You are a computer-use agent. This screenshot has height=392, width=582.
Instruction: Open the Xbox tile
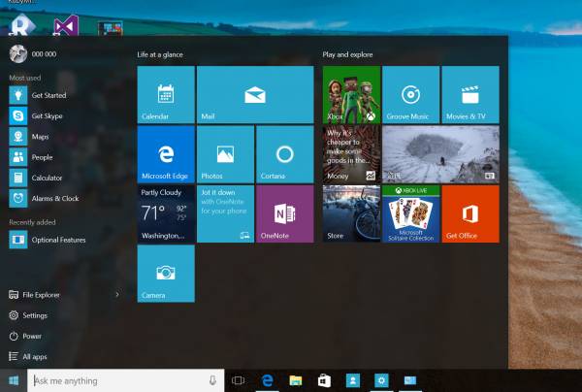351,95
